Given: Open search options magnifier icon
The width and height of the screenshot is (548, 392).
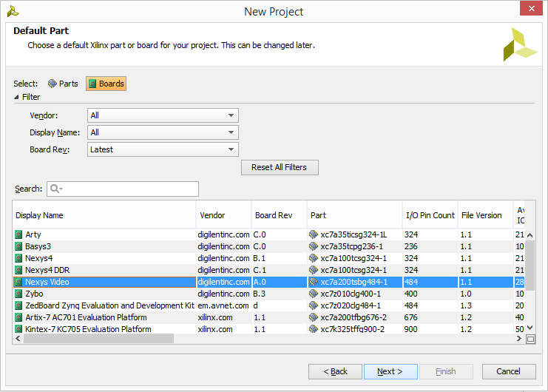Looking at the screenshot, I should coord(56,189).
